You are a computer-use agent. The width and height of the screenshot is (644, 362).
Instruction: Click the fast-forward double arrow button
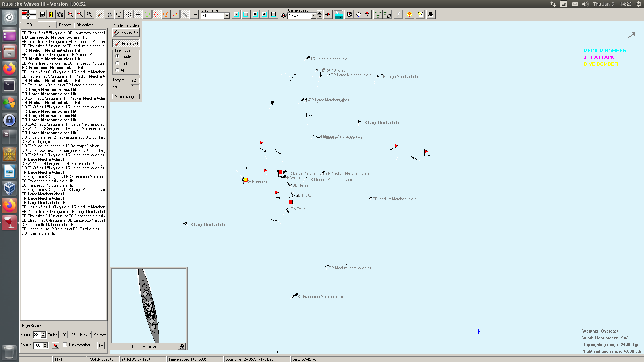pyautogui.click(x=264, y=14)
